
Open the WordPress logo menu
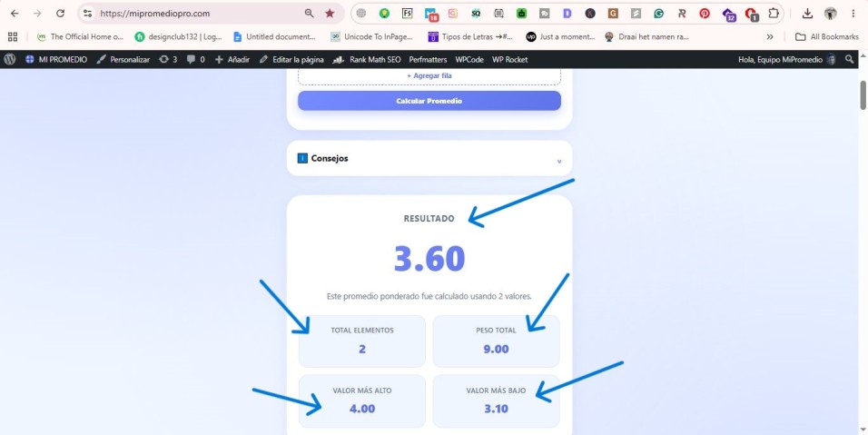10,59
